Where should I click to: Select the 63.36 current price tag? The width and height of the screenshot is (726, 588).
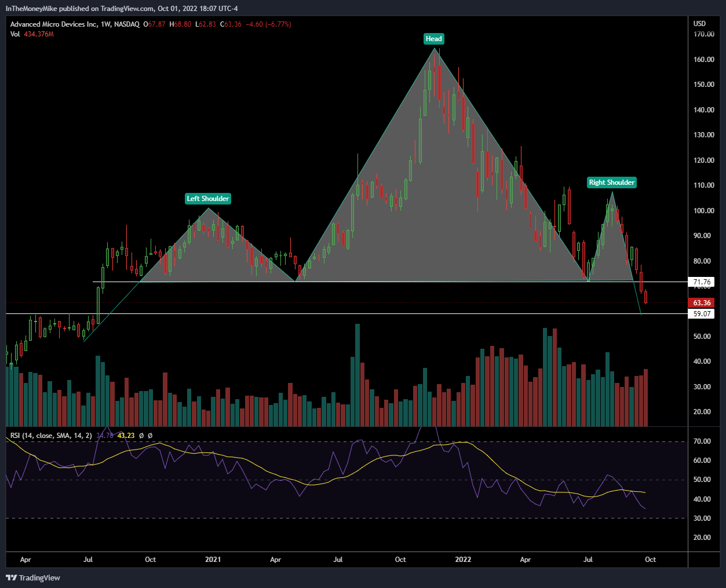(702, 303)
